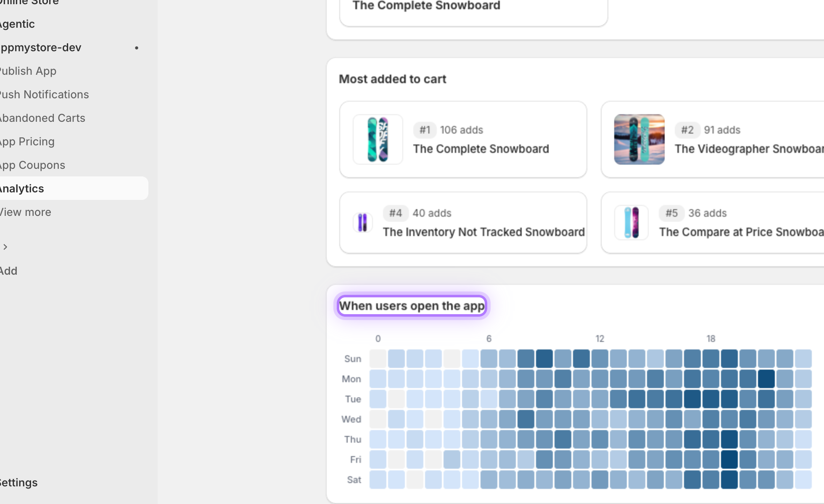Navigate to App Coupons
824x504 pixels.
pyautogui.click(x=32, y=165)
